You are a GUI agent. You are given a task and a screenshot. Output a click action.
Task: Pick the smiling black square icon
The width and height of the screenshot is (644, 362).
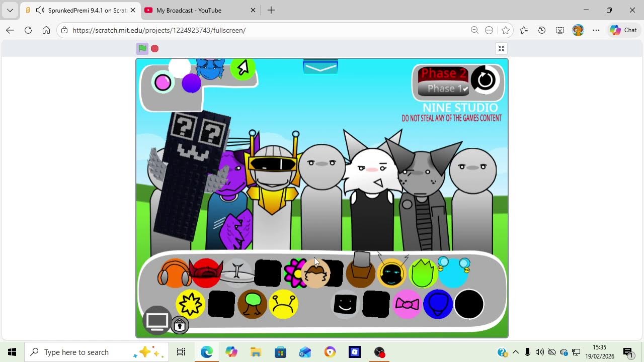[345, 304]
